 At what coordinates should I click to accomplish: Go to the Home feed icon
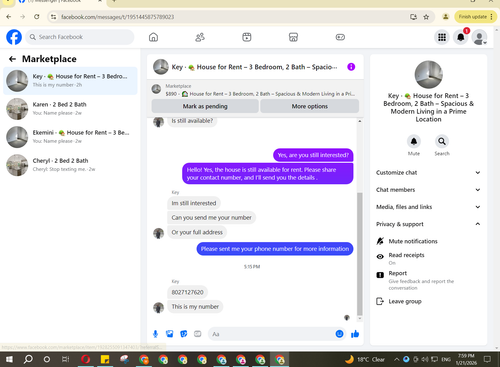153,37
